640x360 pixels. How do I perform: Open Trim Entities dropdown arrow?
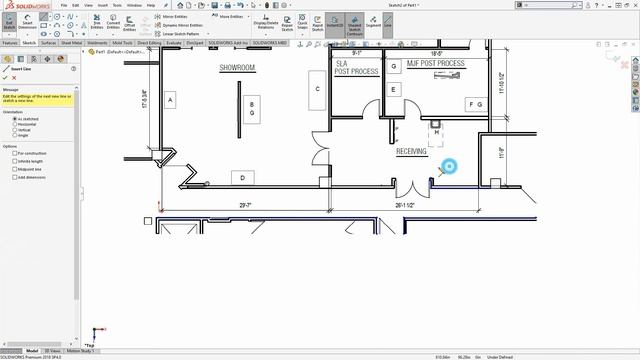click(x=97, y=34)
